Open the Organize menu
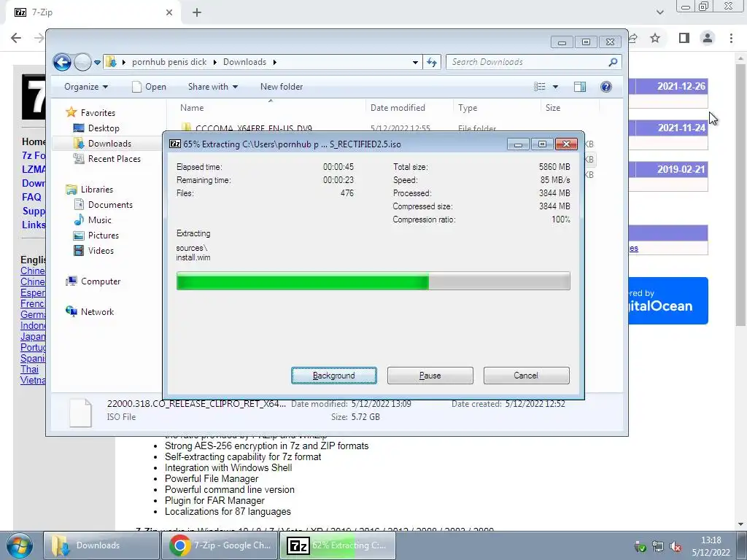 point(86,87)
